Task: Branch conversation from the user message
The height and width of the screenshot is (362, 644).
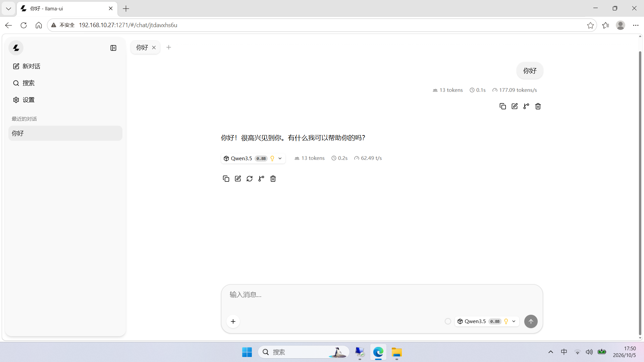Action: tap(526, 106)
